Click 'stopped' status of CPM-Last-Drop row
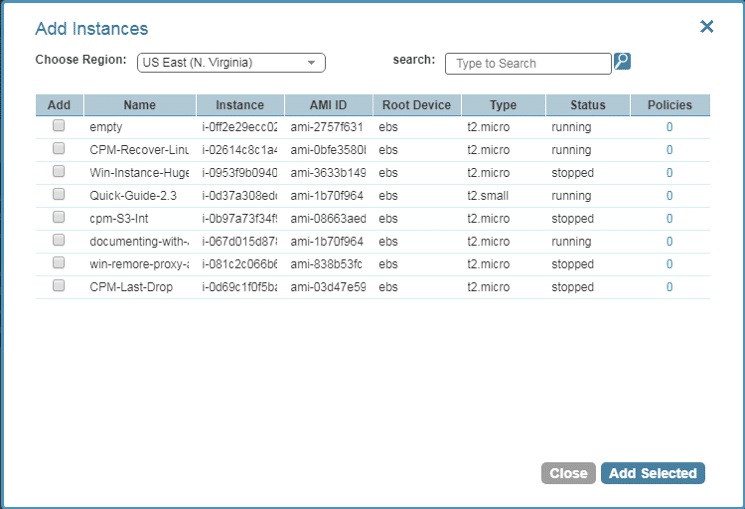 pyautogui.click(x=573, y=287)
